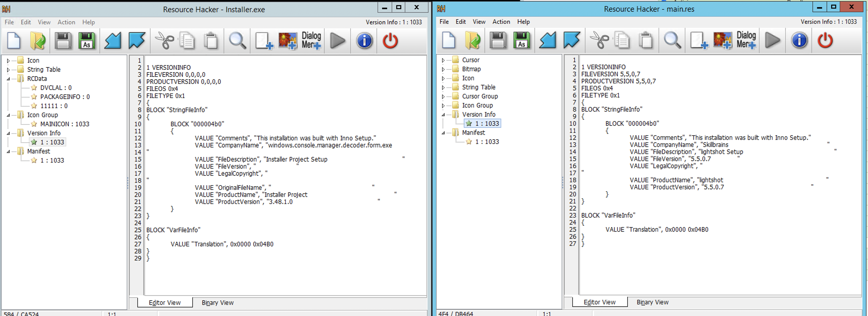868x316 pixels.
Task: Click Add new resource icon in Installer.exe window
Action: [x=264, y=41]
